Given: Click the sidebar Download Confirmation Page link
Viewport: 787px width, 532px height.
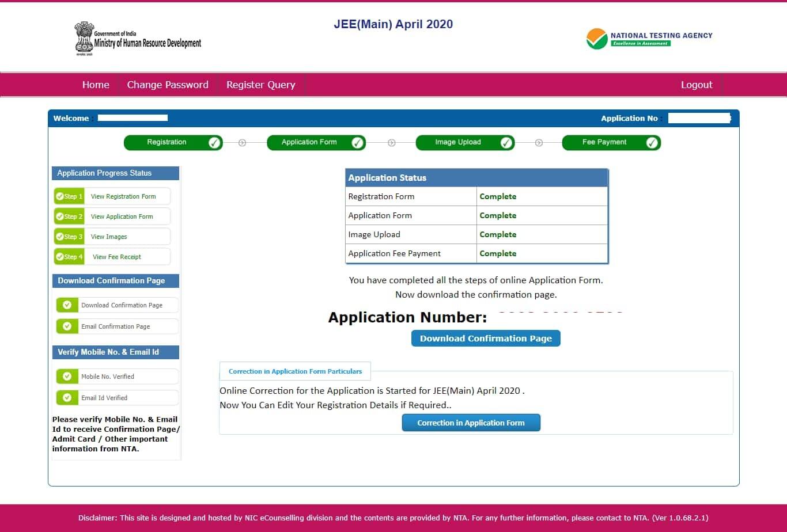Looking at the screenshot, I should point(122,305).
